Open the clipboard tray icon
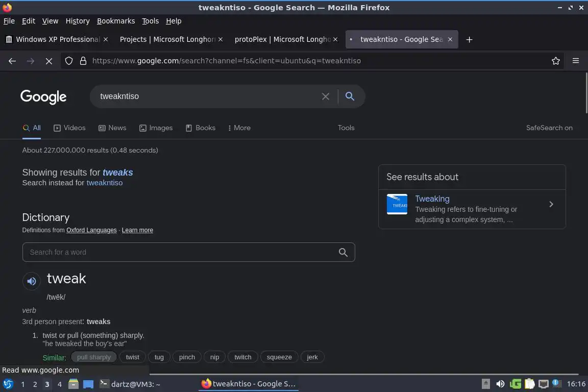Screen dimensions: 588x392 pos(529,384)
